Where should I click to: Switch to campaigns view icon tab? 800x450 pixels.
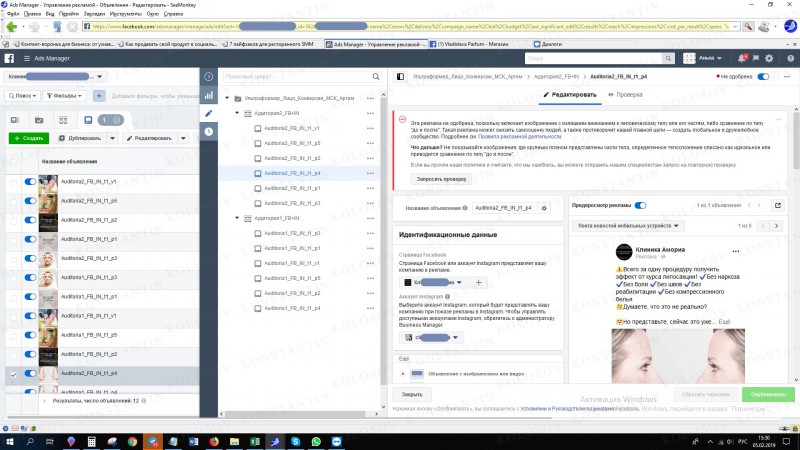coord(15,120)
